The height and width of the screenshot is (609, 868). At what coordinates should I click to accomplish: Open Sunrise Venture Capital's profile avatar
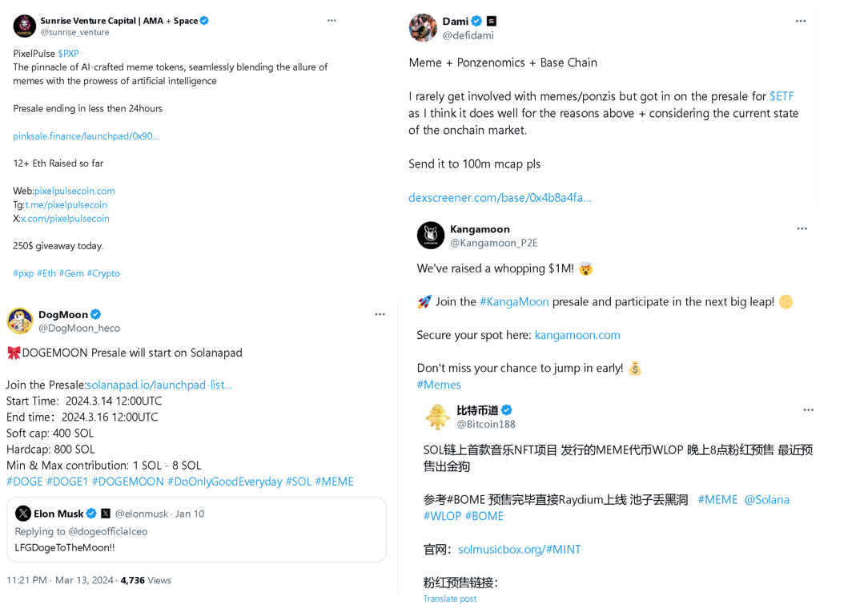click(24, 25)
